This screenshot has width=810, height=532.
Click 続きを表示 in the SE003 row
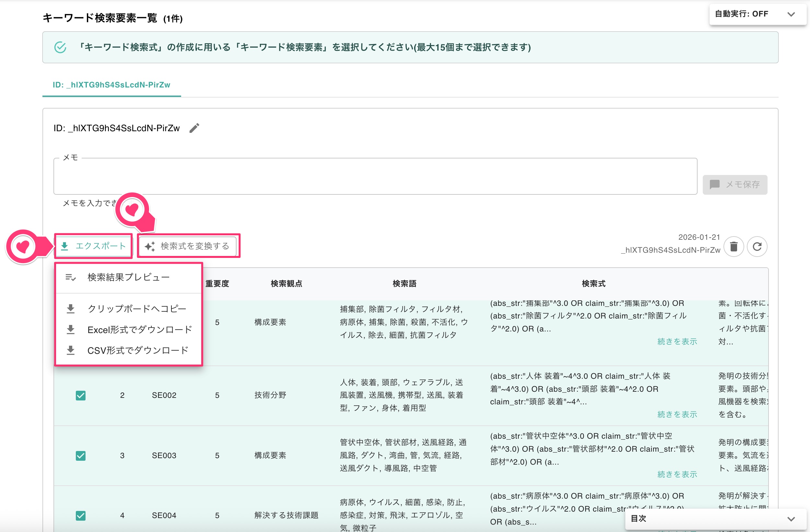[x=677, y=474]
